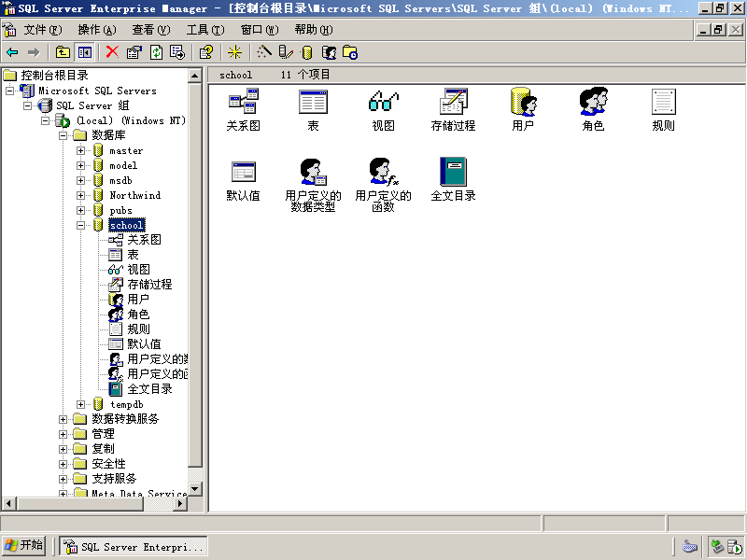Viewport: 747px width, 560px height.
Task: Open the 帮助(H) menu
Action: 314,30
